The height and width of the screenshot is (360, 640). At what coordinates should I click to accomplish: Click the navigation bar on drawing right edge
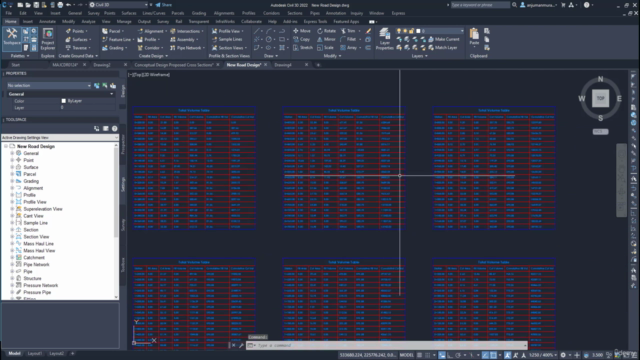(621, 180)
